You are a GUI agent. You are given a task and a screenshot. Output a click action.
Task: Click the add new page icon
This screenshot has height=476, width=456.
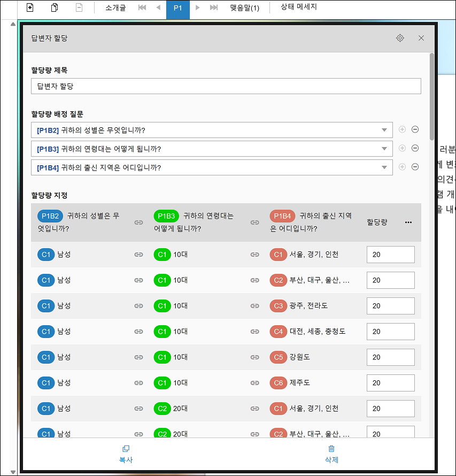click(x=30, y=7)
